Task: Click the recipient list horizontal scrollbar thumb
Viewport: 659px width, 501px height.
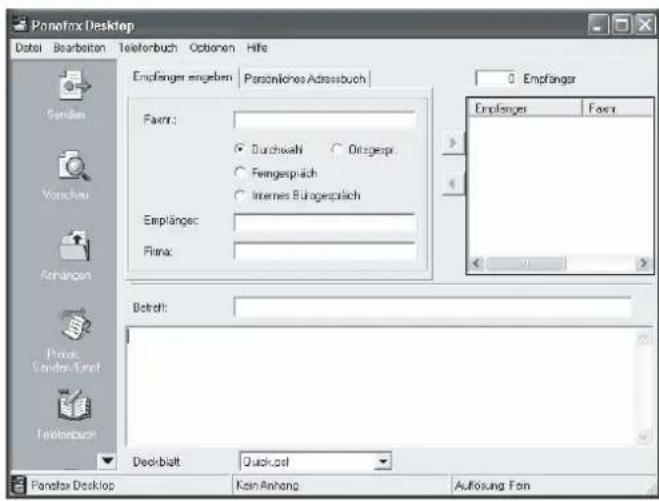Action: 525,264
